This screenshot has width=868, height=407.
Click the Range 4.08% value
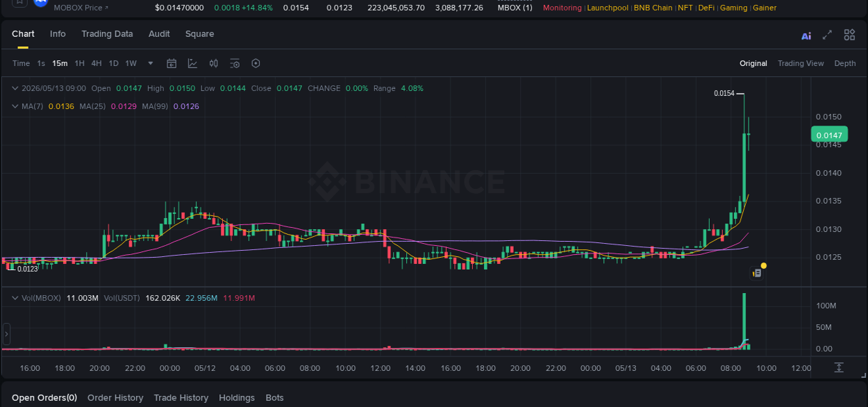[412, 88]
